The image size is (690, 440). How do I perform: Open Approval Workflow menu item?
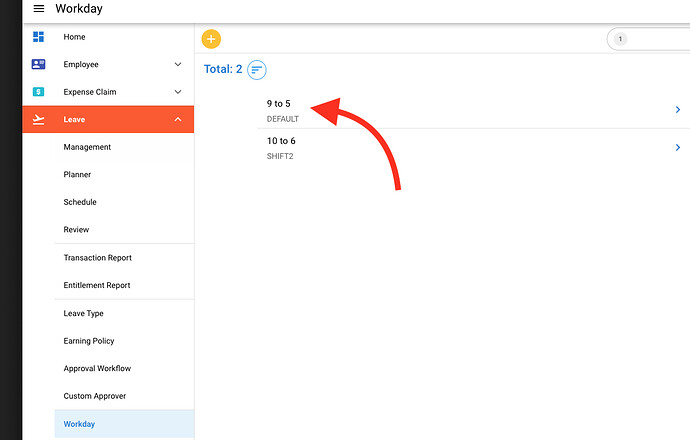click(97, 368)
